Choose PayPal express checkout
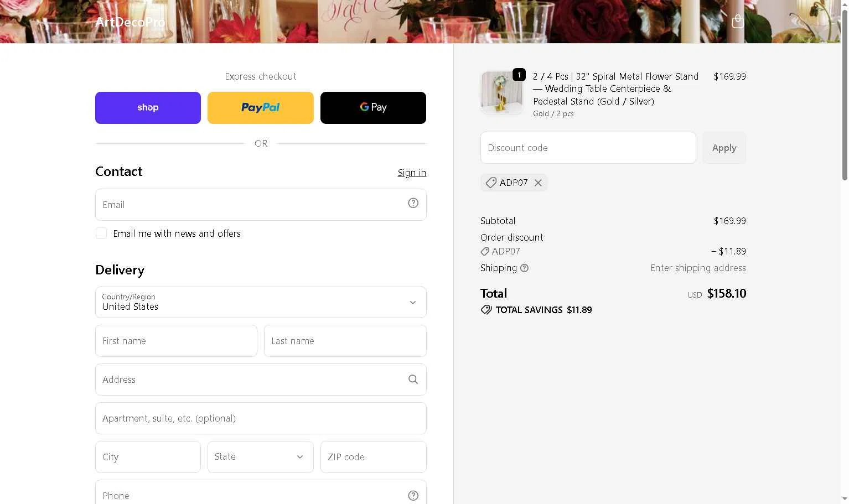The image size is (849, 504). [x=260, y=108]
